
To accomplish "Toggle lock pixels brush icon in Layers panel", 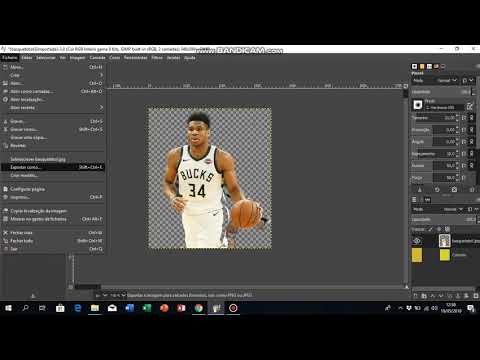I will [x=430, y=229].
